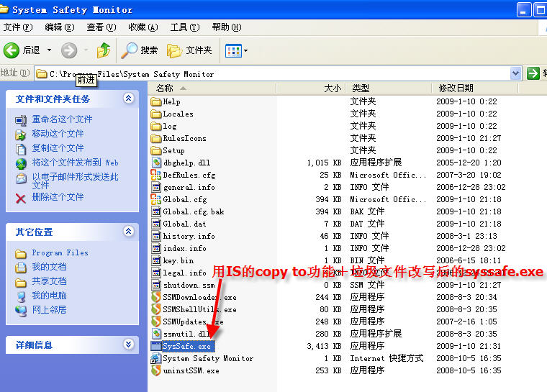This screenshot has height=392, width=547.
Task: Sort by the 大小 column header
Action: pyautogui.click(x=310, y=88)
